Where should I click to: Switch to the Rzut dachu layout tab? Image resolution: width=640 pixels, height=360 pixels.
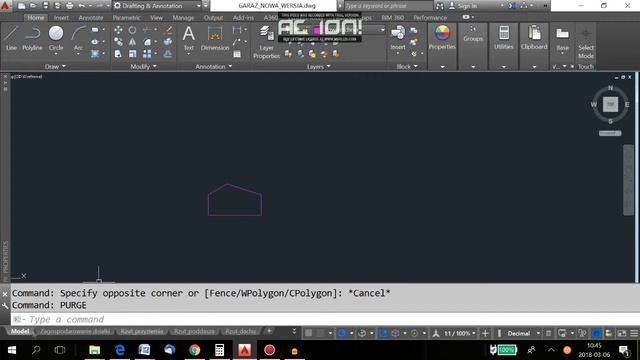coord(241,331)
